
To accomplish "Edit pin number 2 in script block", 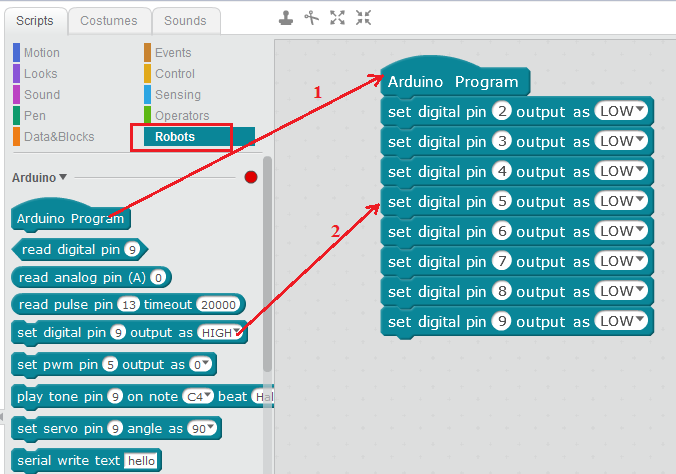I will click(x=502, y=111).
